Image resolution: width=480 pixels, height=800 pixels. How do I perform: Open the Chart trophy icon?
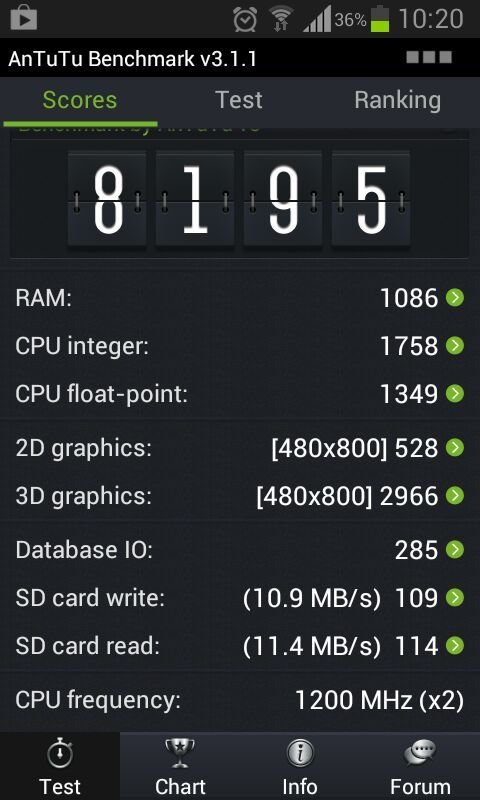coord(180,753)
